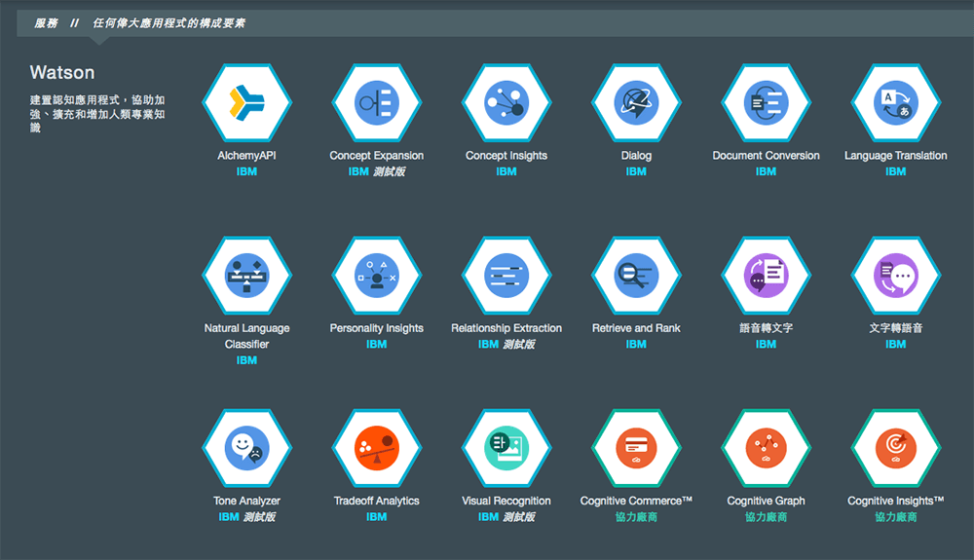Screen dimensions: 974x560
Task: Select the 文字轉語音 text-to-speech icon
Action: [896, 275]
